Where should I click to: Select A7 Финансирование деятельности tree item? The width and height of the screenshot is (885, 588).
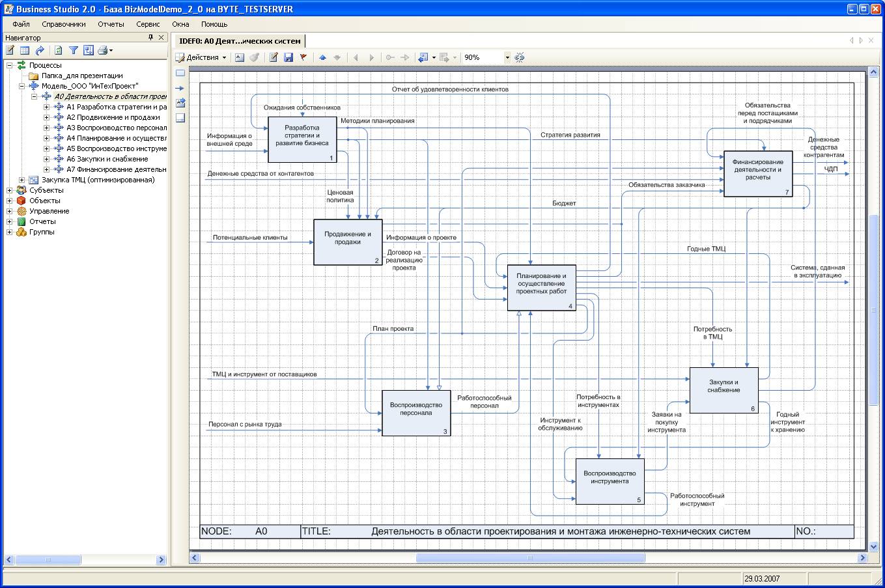click(117, 169)
